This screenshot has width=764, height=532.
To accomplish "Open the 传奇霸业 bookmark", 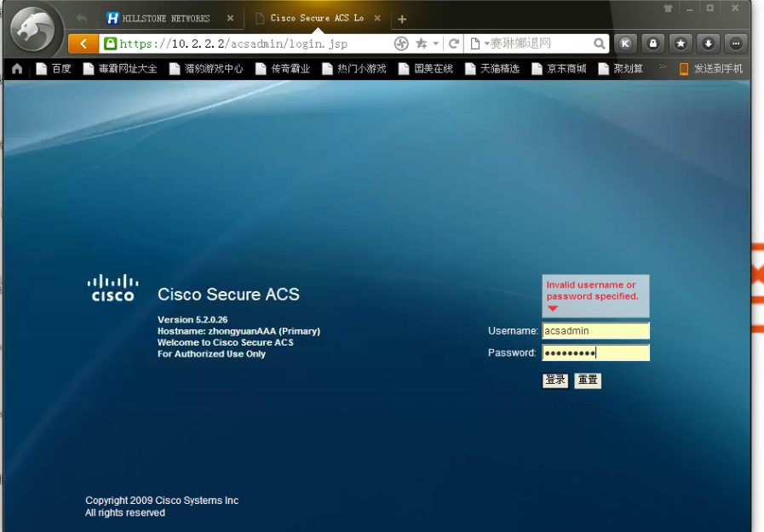I will tap(283, 69).
